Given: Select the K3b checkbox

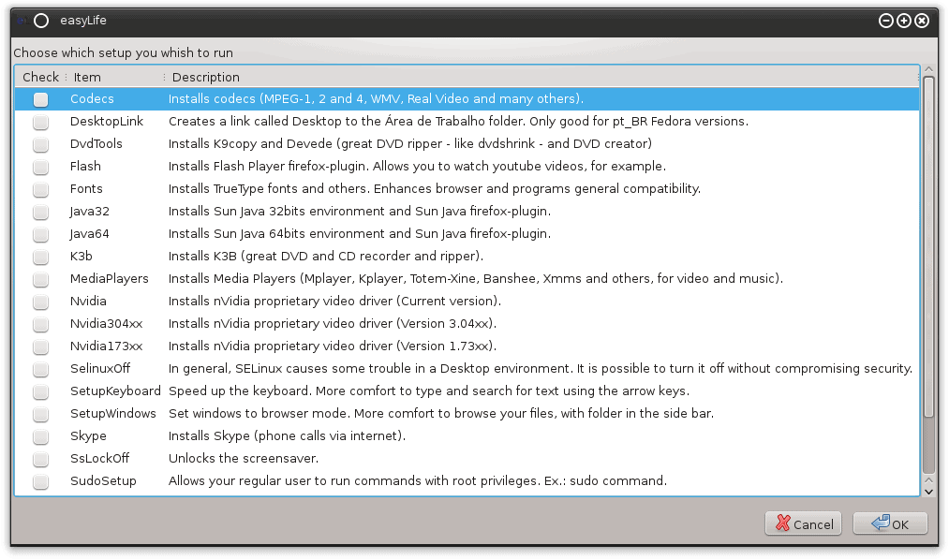Looking at the screenshot, I should (40, 257).
